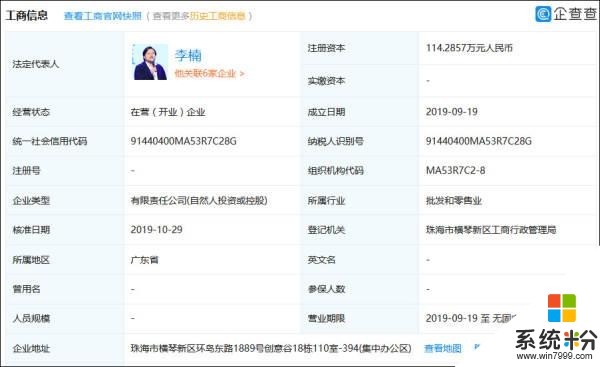Click the 登记机关 label cell
Image resolution: width=600 pixels, height=367 pixels.
360,230
